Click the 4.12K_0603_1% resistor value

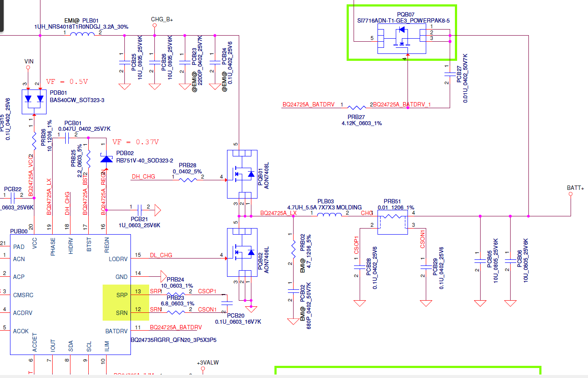point(362,123)
